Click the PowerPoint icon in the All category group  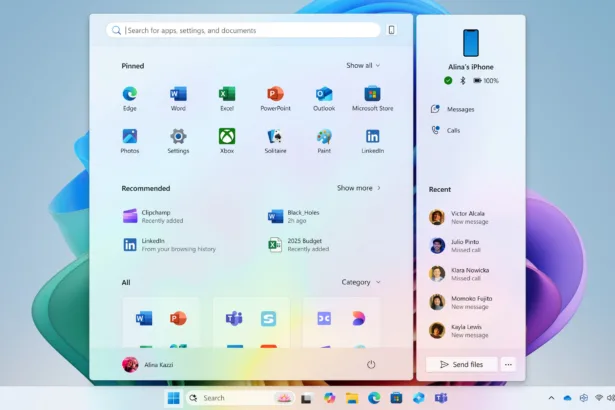178,318
